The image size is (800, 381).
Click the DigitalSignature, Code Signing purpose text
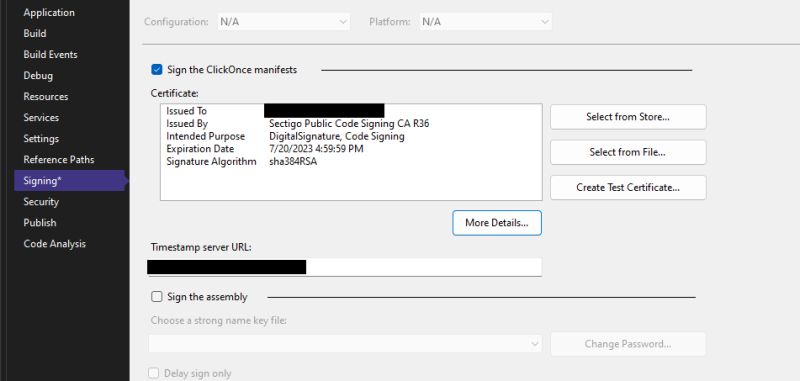tap(337, 136)
